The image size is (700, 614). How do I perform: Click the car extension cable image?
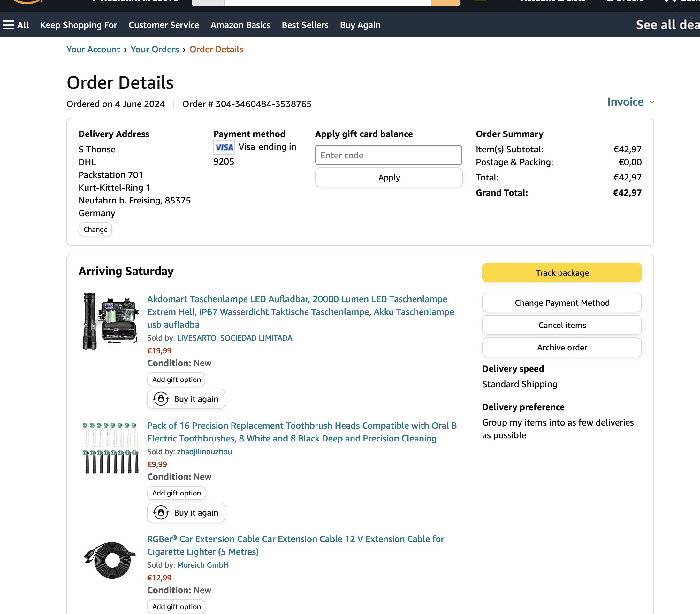click(110, 560)
